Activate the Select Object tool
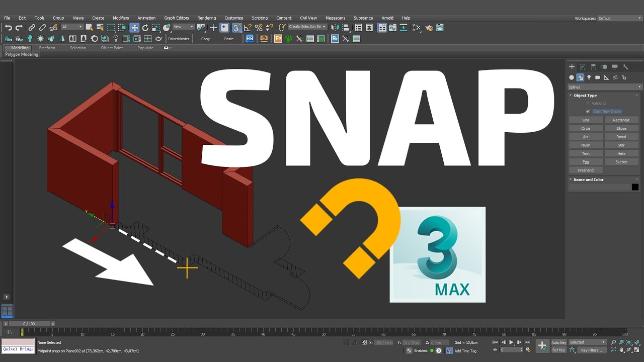 click(x=89, y=28)
